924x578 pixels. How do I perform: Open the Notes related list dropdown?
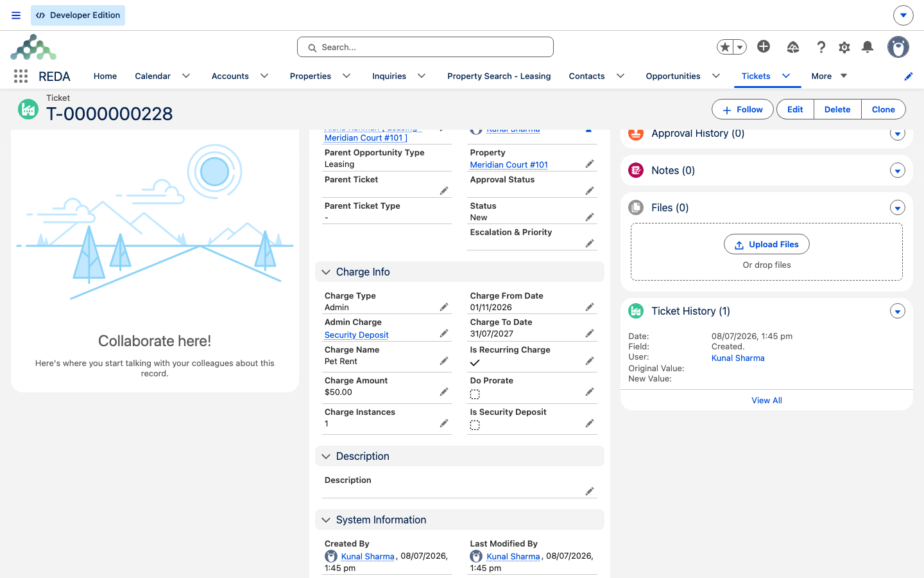[x=898, y=171]
